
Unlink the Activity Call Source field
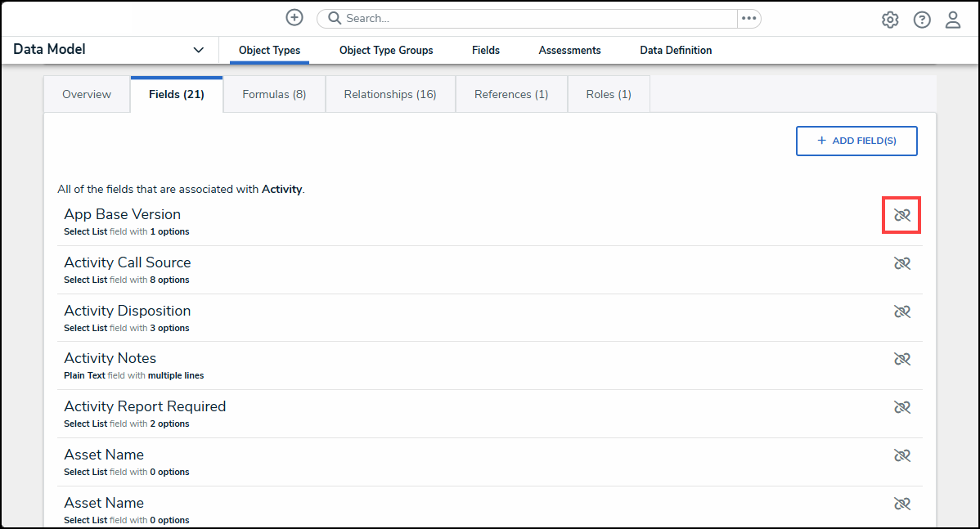(901, 263)
